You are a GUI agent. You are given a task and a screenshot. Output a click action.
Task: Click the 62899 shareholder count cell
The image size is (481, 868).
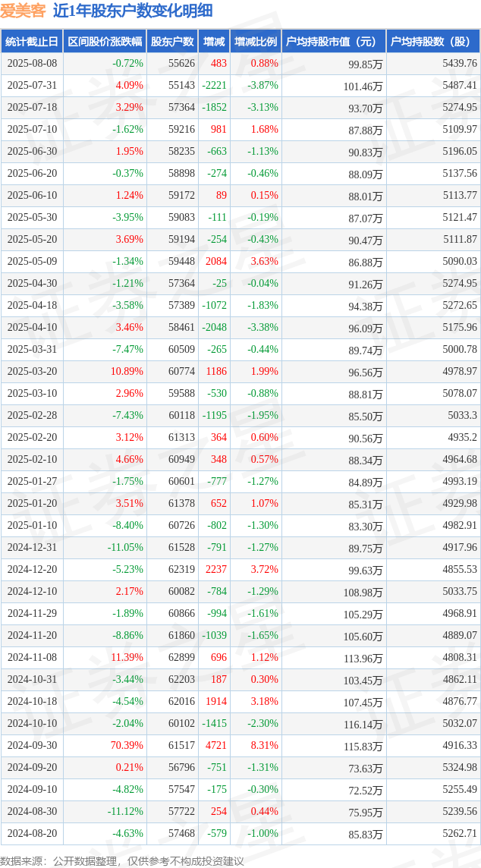[181, 657]
